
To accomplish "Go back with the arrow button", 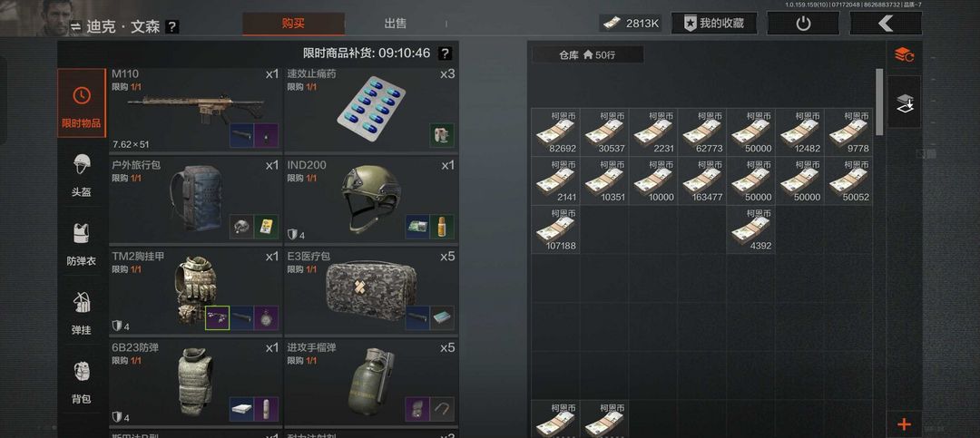I will (x=886, y=24).
